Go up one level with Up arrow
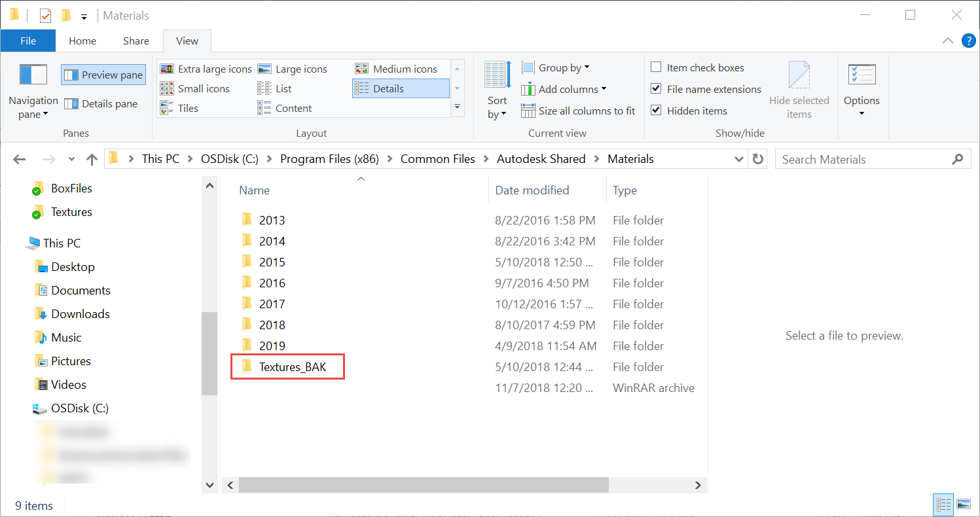 click(92, 159)
